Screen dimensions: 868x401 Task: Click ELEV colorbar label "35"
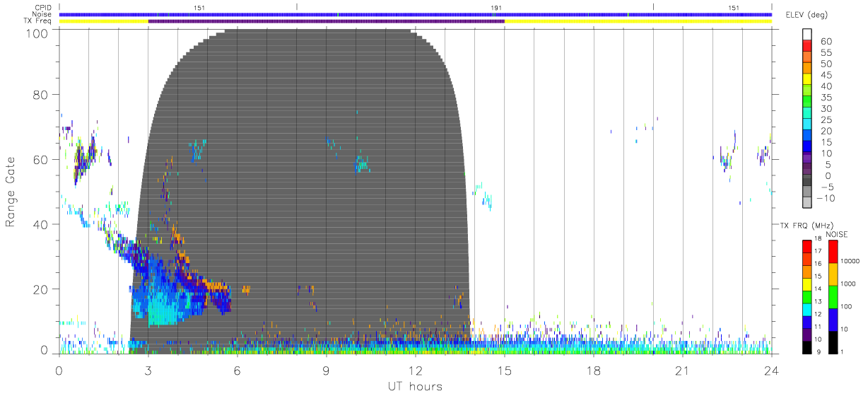tap(826, 97)
